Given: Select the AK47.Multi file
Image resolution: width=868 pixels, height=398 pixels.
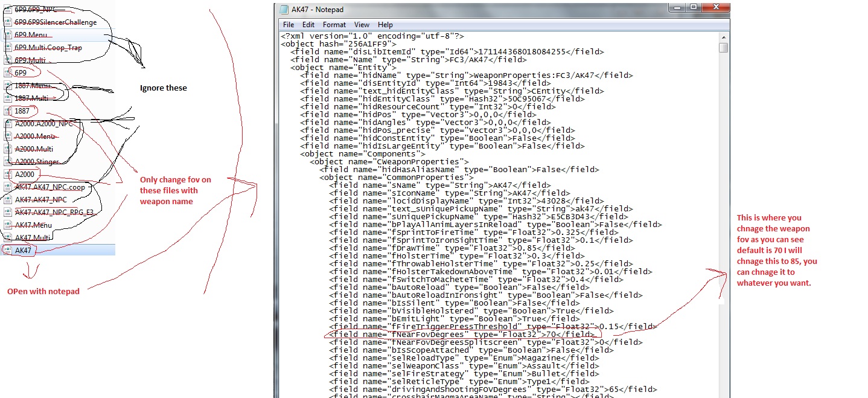Looking at the screenshot, I should point(33,237).
